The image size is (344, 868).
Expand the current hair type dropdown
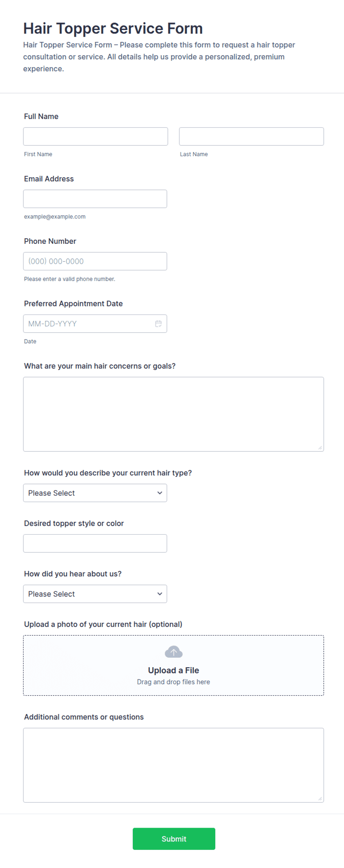(x=95, y=493)
